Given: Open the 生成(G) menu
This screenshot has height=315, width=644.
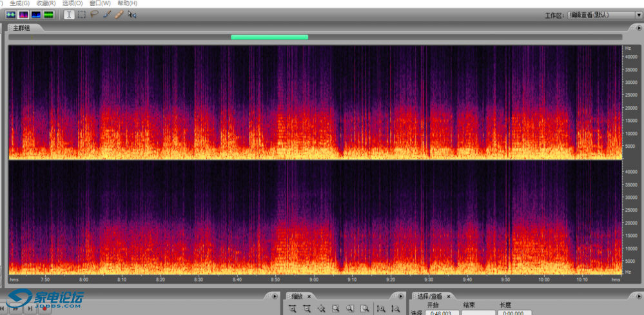Looking at the screenshot, I should [19, 3].
